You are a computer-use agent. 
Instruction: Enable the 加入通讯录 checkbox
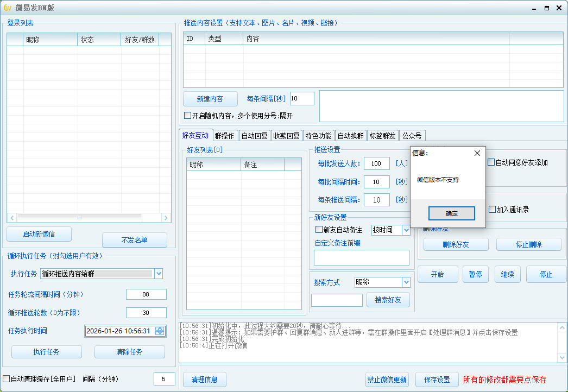click(490, 209)
